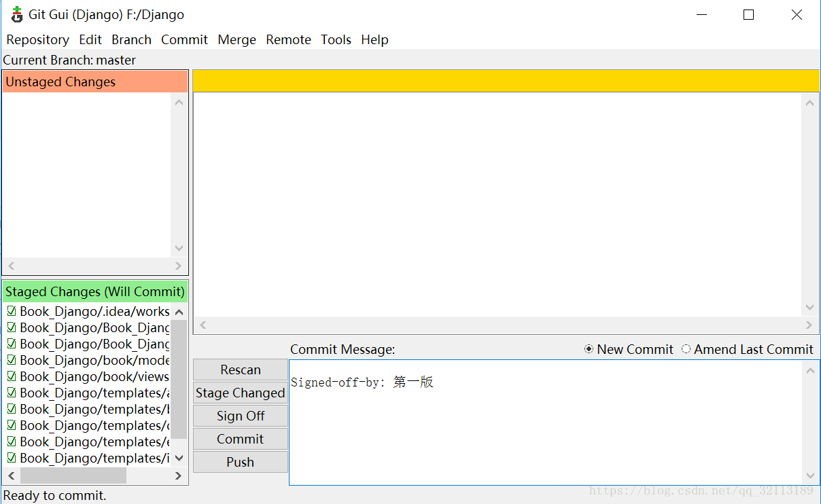
Task: Show diff for Book_Django/.idea/works file name
Action: coord(94,311)
